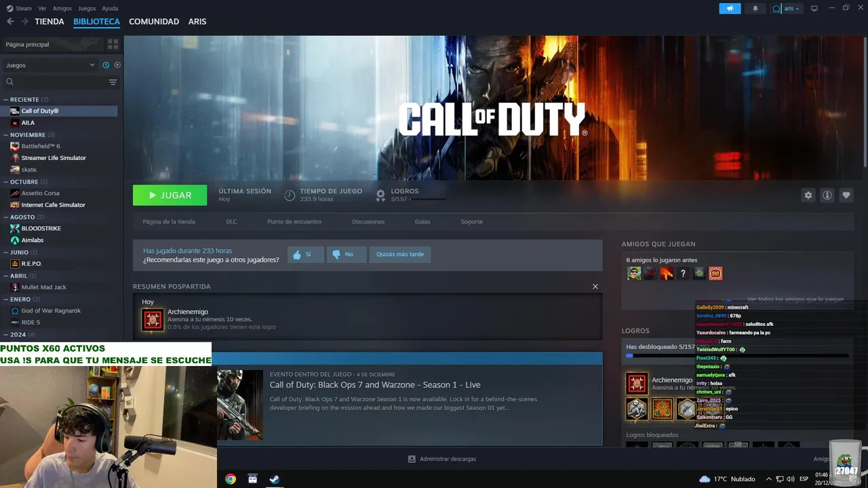This screenshot has width=868, height=488.
Task: Open Administrar descargas
Action: pos(442,459)
